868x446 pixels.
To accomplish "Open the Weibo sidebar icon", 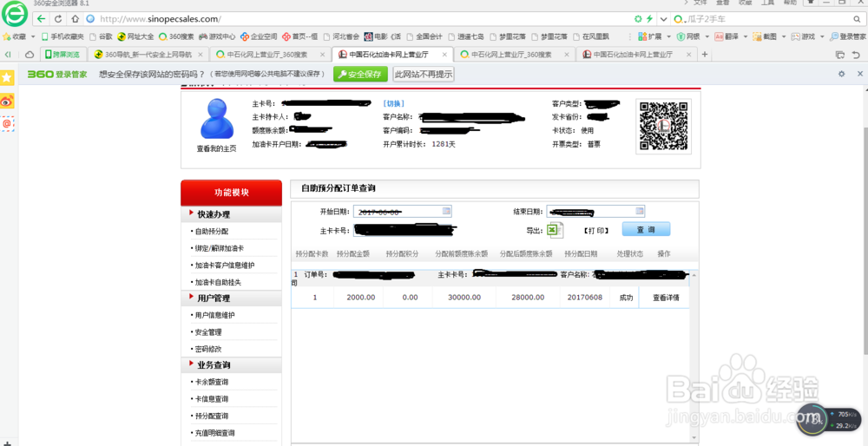I will [x=7, y=101].
